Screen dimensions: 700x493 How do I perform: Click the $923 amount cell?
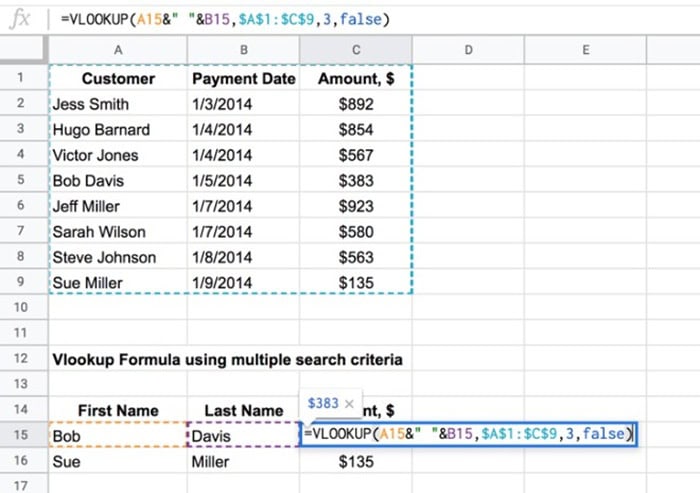(x=355, y=206)
